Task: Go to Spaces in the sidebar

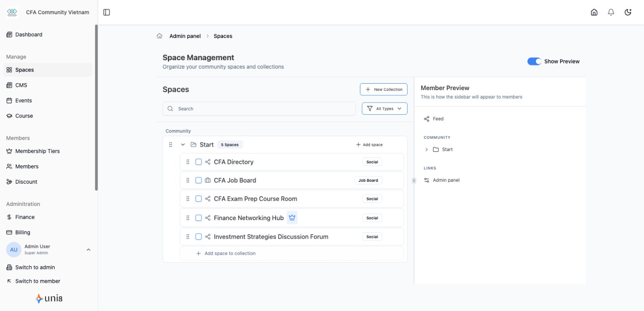Action: 48,70
